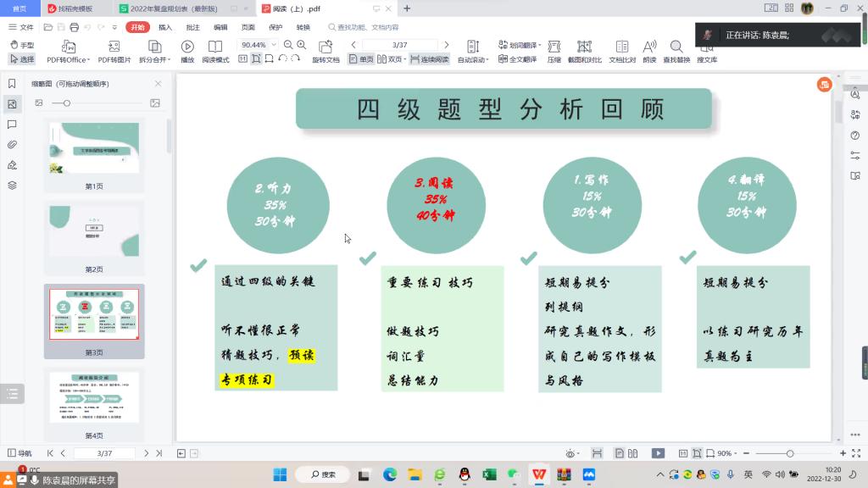Expand the 拆分合并 split-merge dropdown
The image size is (868, 488).
tap(154, 59)
